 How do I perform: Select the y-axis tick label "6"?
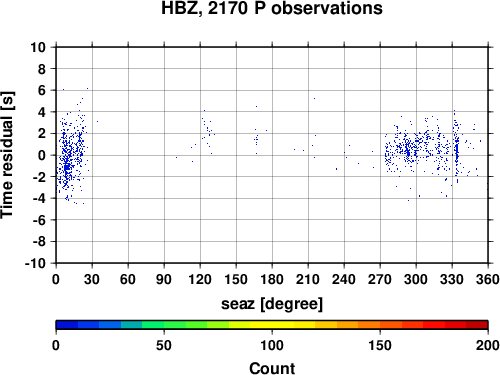(x=42, y=90)
